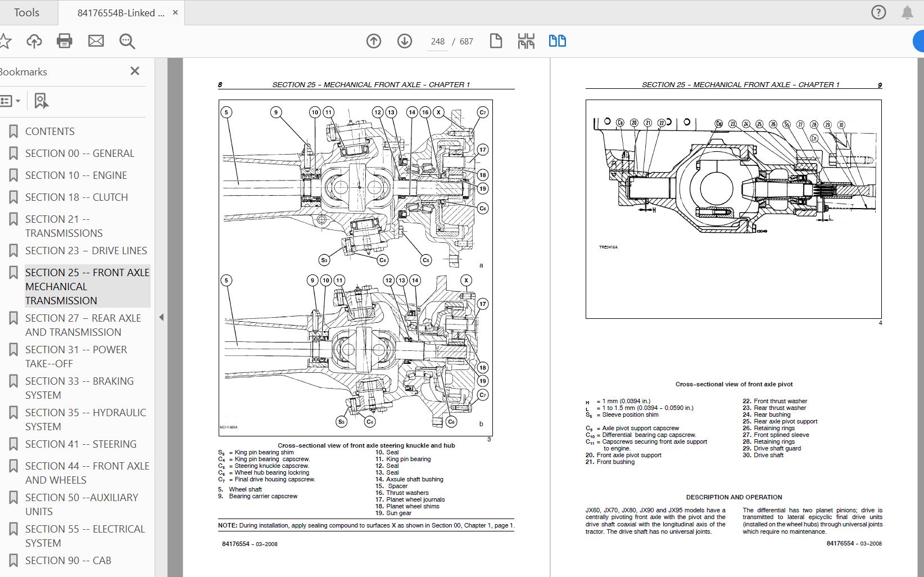Go to next page with down arrow

tap(404, 41)
